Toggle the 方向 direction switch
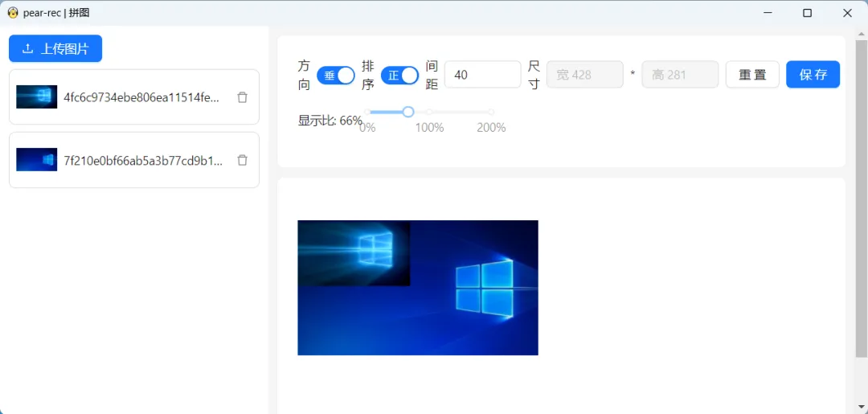Viewport: 868px width, 414px height. (x=335, y=76)
